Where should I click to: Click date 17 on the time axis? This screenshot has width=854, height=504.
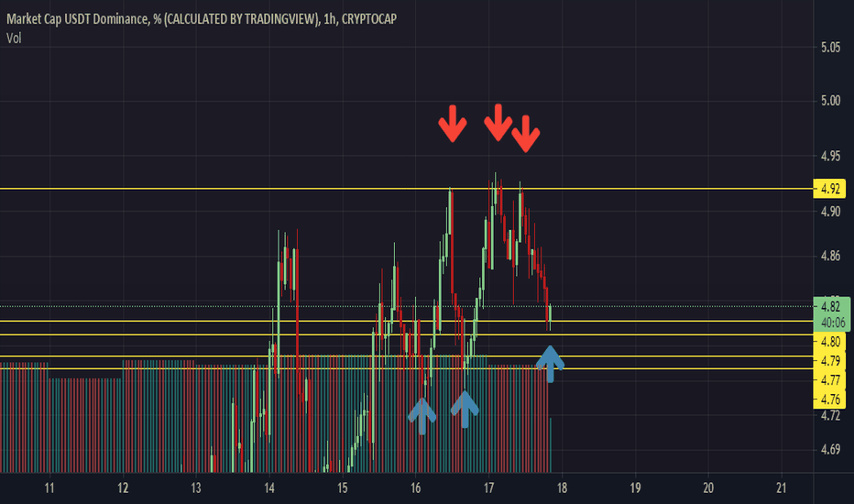(488, 488)
